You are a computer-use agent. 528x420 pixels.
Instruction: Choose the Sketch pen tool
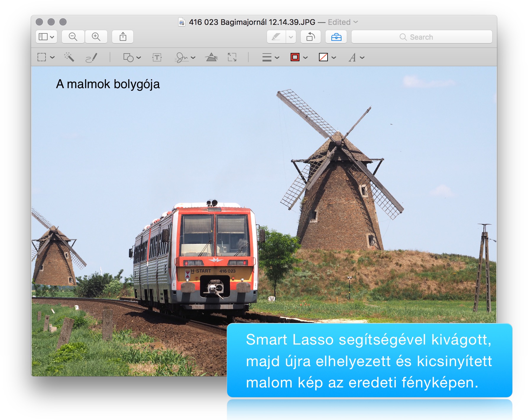91,57
